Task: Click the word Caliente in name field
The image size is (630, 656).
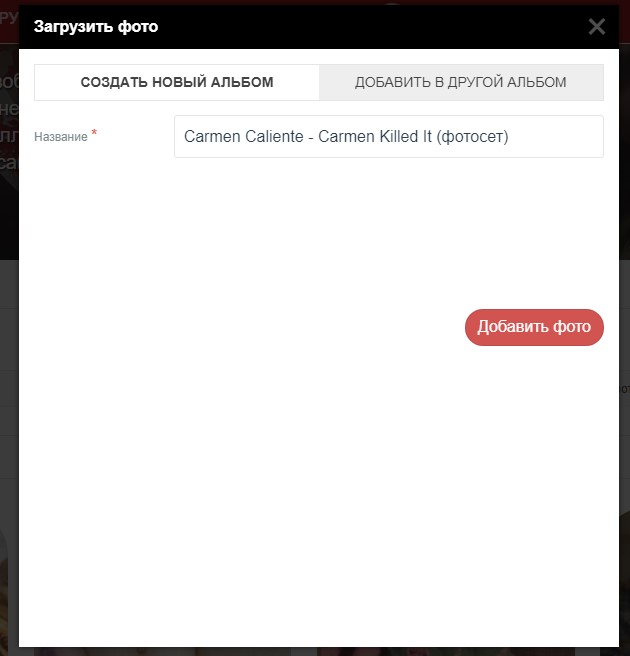Action: (274, 137)
